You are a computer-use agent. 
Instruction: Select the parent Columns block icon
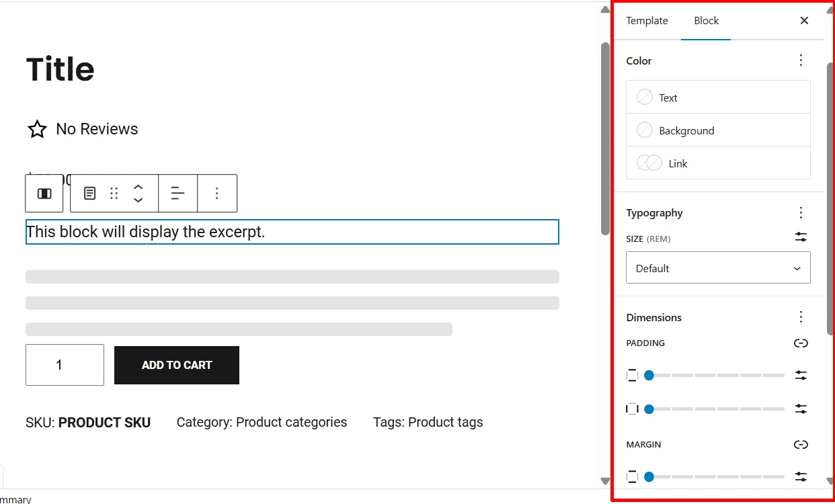tap(44, 193)
